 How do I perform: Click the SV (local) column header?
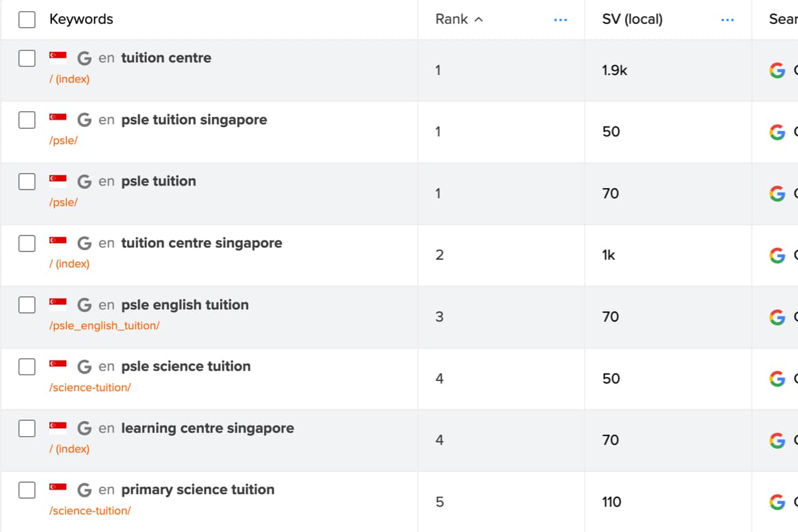pos(632,19)
